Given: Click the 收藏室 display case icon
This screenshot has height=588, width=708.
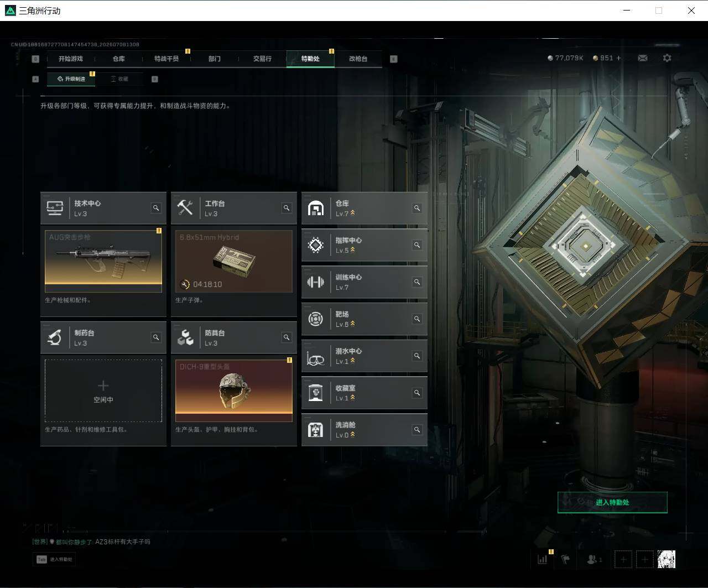Looking at the screenshot, I should [x=315, y=393].
